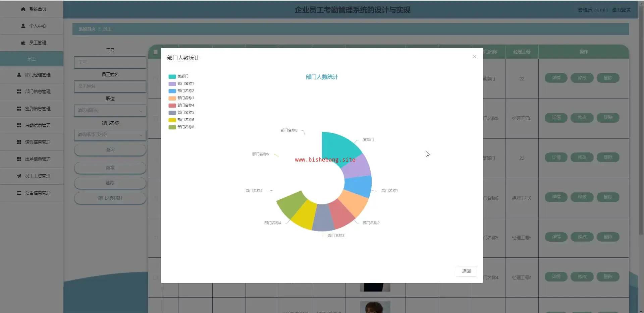Click the home icon beside 系统首页
644x313 pixels.
click(x=23, y=9)
